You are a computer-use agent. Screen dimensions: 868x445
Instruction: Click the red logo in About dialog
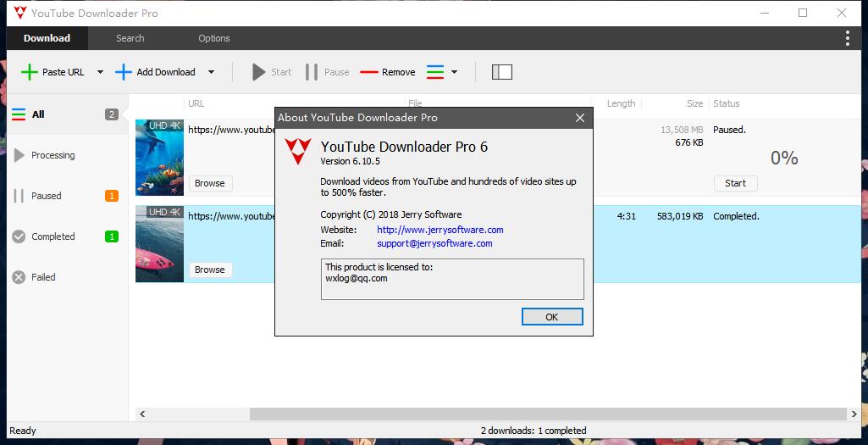pos(298,151)
